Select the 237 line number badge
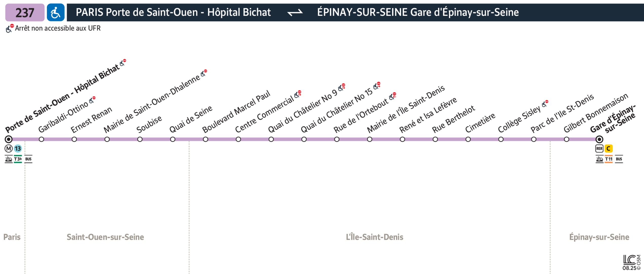This screenshot has width=644, height=274. pos(25,12)
